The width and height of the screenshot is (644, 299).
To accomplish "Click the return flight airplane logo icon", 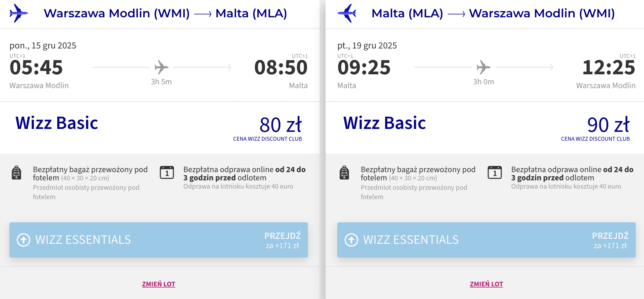I will [x=347, y=13].
